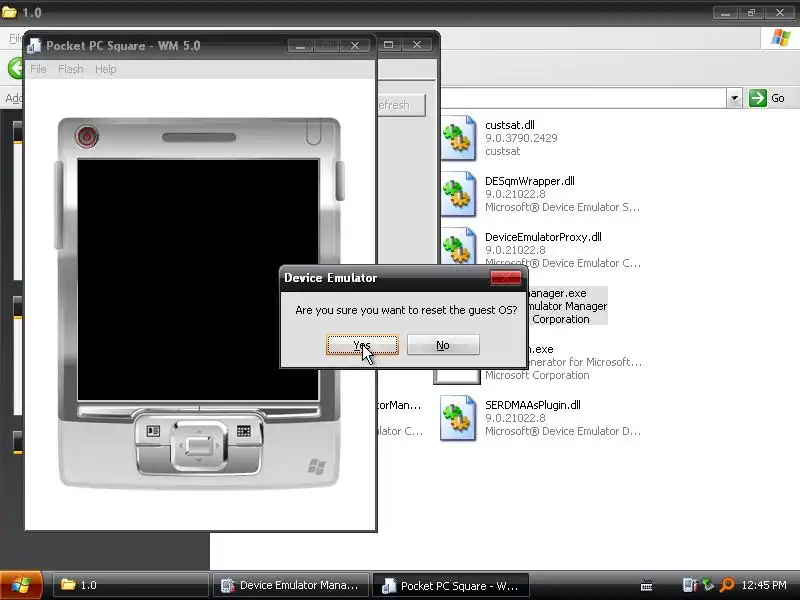Select SERDMAAsPlugin.dll file icon
This screenshot has width=800, height=600.
click(458, 418)
